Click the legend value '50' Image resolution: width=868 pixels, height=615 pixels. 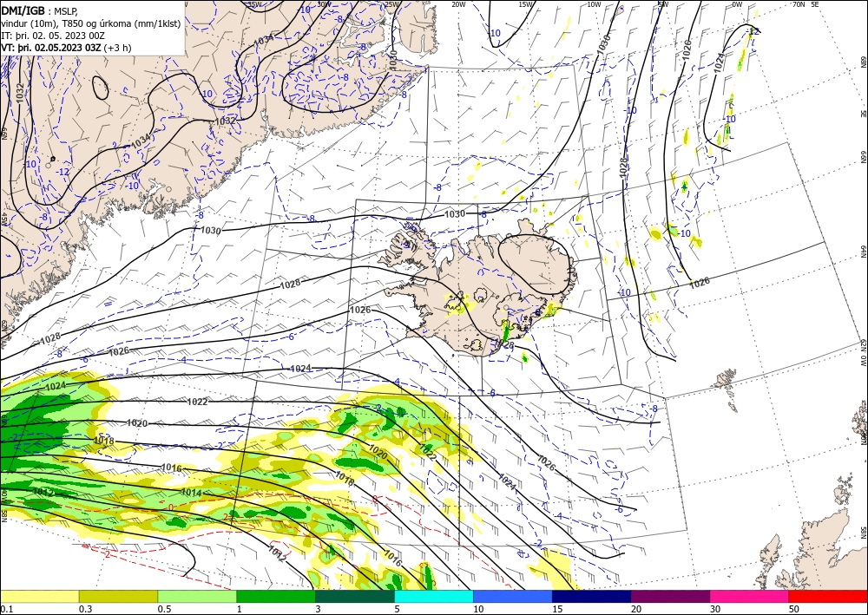(x=794, y=609)
